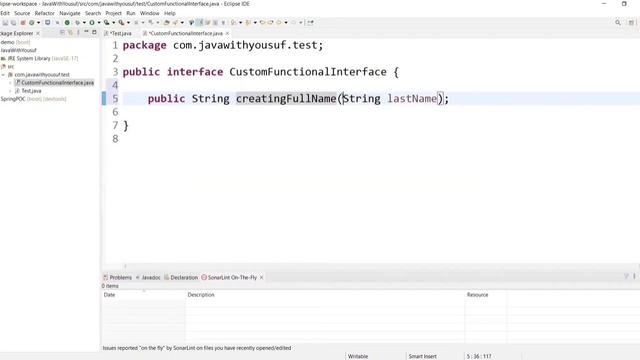Click the Writable status bar entry
This screenshot has width=640, height=360.
tap(358, 356)
